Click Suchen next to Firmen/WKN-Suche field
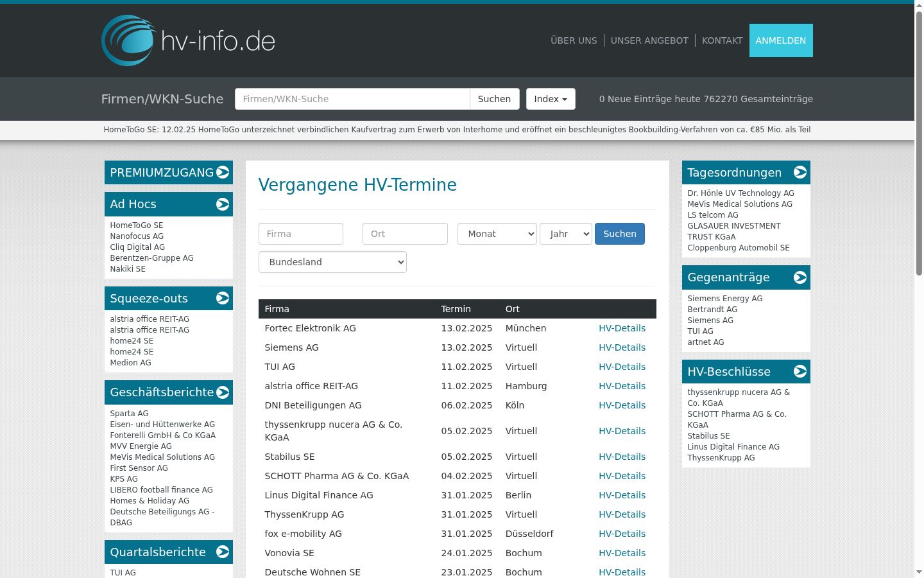 click(x=494, y=99)
